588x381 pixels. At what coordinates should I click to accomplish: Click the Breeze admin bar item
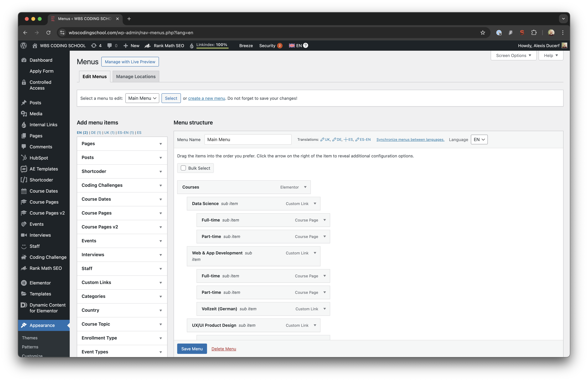[x=246, y=46]
